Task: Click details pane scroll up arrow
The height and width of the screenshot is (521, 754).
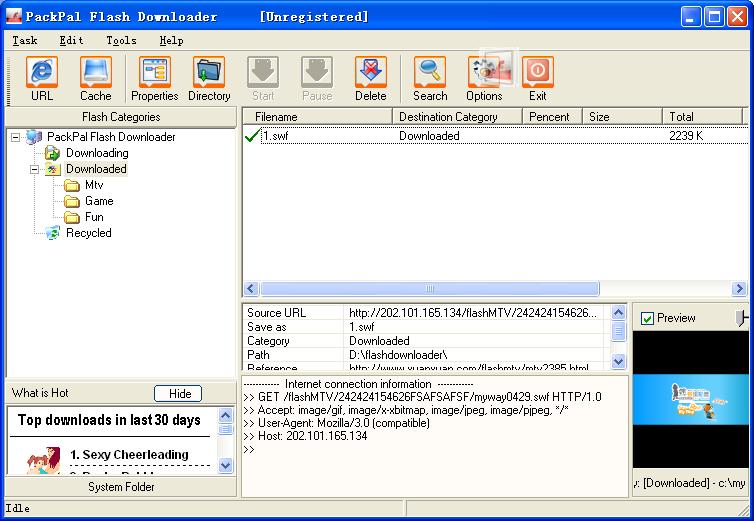Action: point(618,313)
